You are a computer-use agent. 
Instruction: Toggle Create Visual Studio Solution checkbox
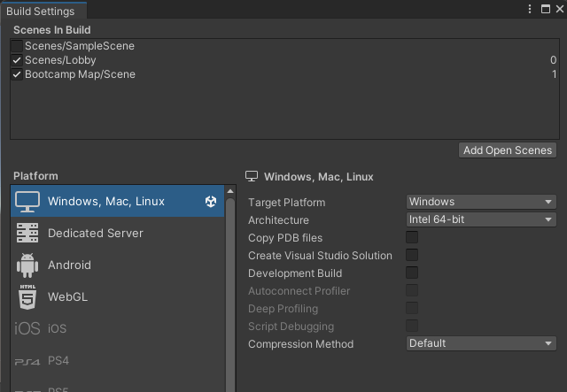(x=412, y=255)
